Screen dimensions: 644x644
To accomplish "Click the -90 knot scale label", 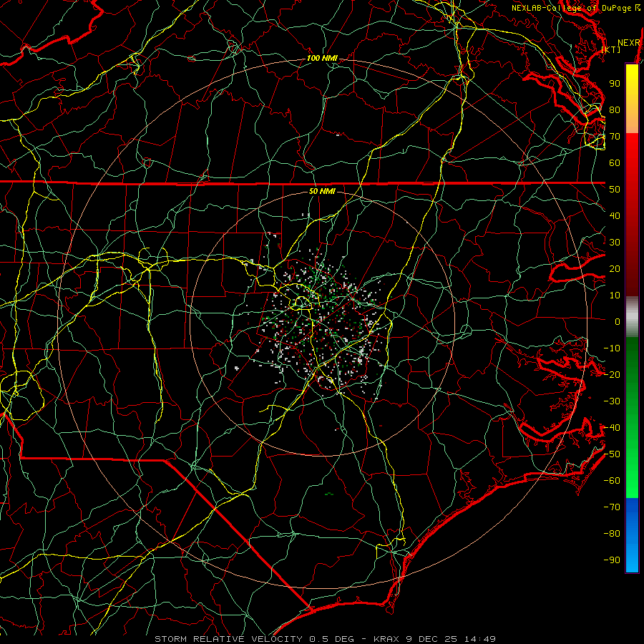I will click(612, 560).
